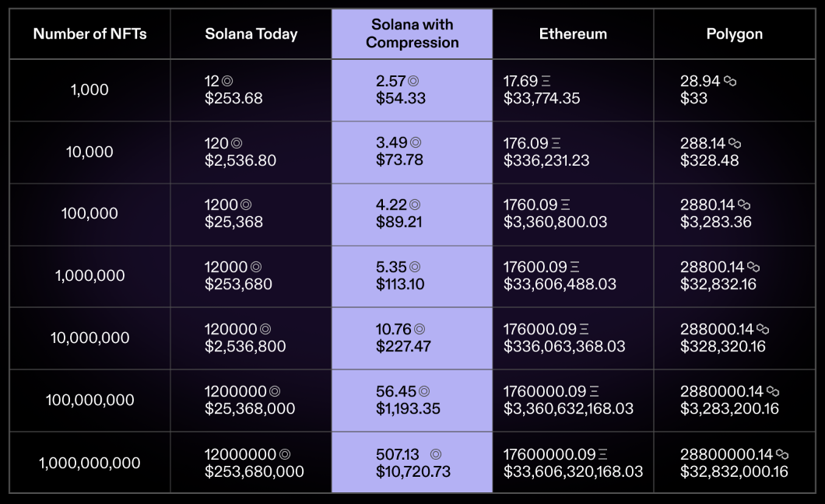Image resolution: width=825 pixels, height=504 pixels.
Task: Click the Polygon icon next to 28800000.14
Action: click(x=782, y=454)
